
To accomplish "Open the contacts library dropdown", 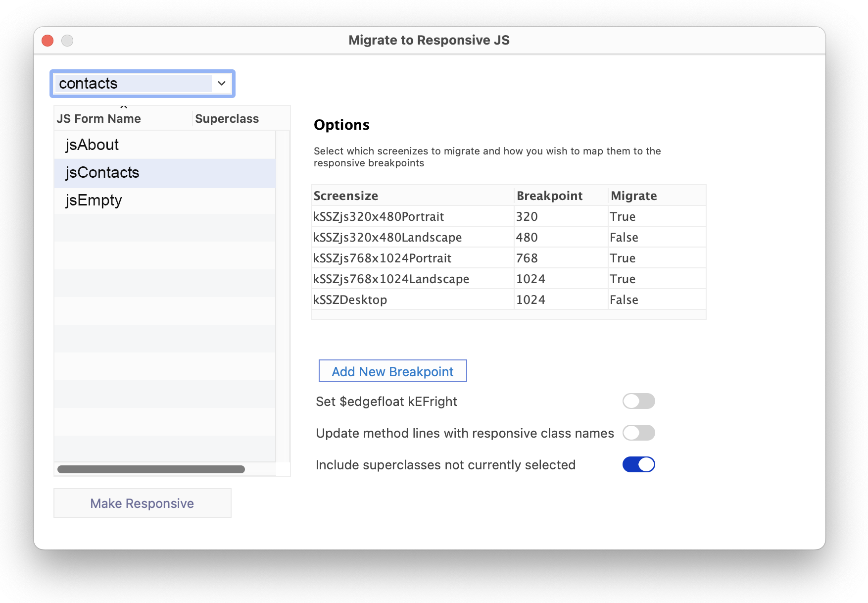I will pyautogui.click(x=143, y=83).
